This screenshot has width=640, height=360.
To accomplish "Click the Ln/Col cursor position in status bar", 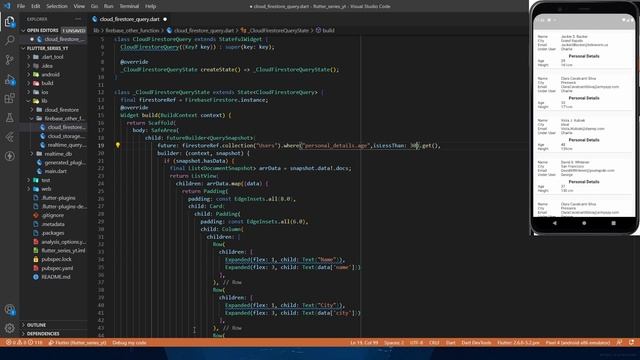I will click(364, 342).
